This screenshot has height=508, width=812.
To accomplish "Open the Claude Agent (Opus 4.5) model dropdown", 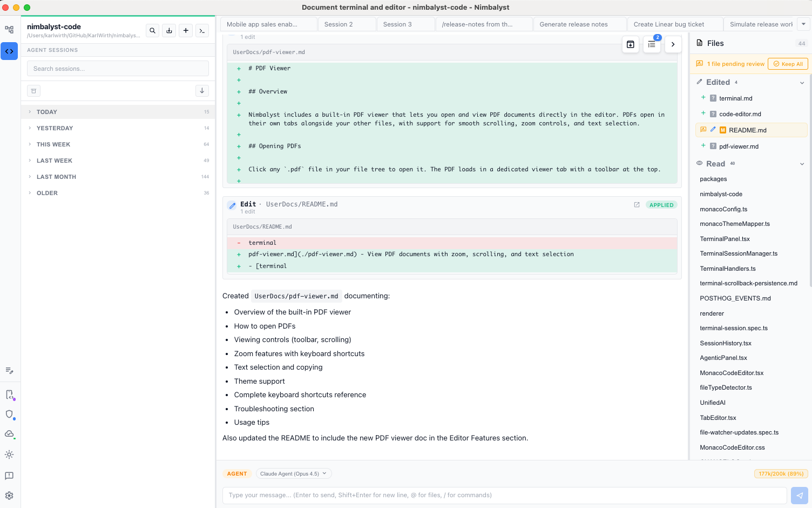I will coord(294,474).
